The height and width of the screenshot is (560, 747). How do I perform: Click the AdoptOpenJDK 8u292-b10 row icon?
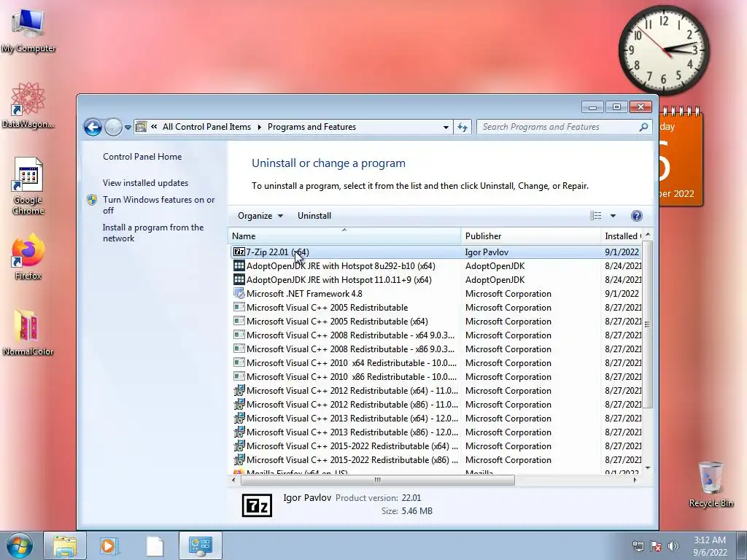(239, 265)
